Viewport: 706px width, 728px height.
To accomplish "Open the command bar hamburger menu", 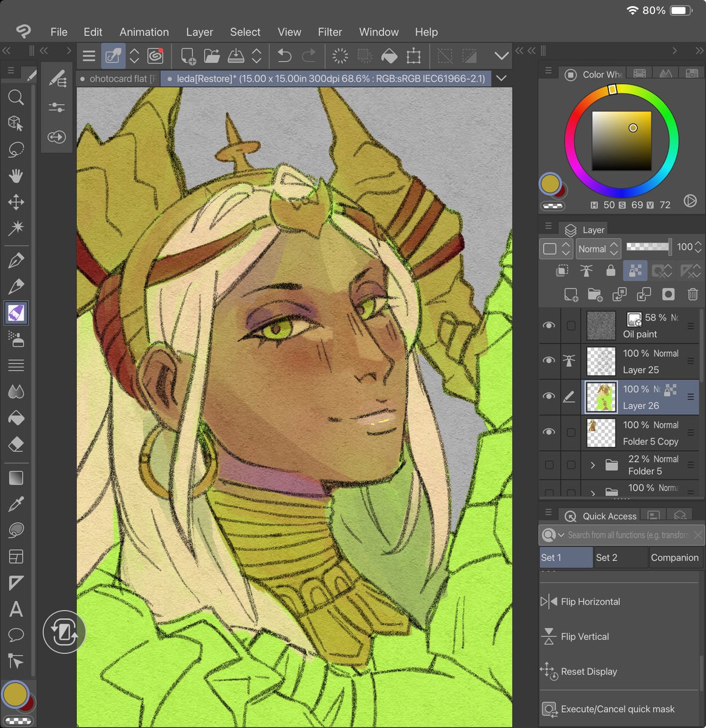I will pos(89,56).
